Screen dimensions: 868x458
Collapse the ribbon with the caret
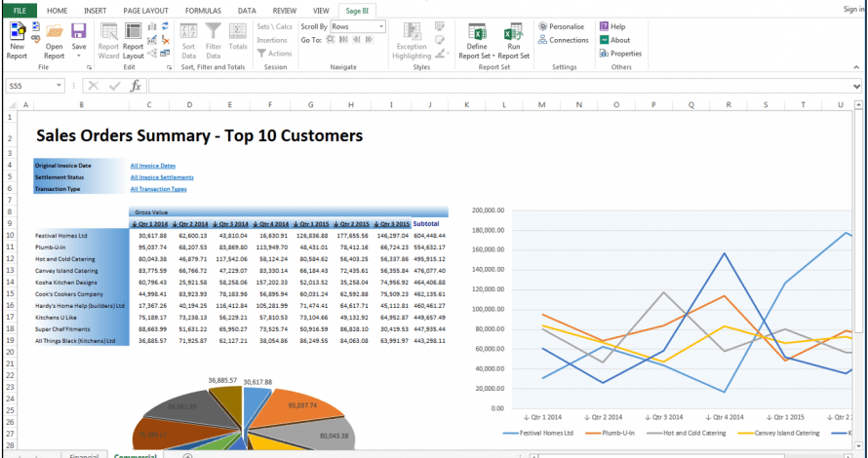pyautogui.click(x=857, y=67)
